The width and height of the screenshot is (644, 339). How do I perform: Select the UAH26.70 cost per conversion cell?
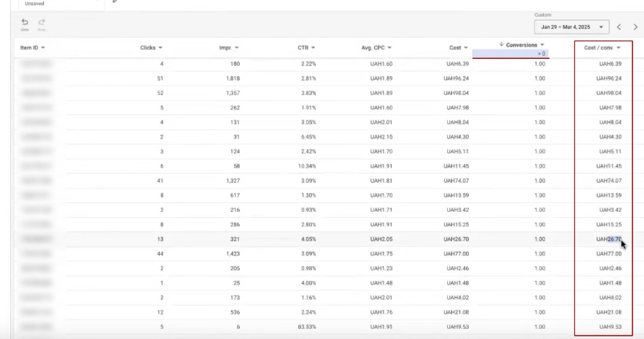pos(608,239)
